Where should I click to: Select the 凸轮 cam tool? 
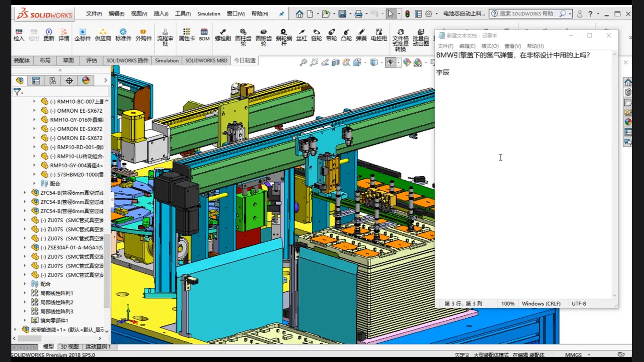(x=346, y=35)
